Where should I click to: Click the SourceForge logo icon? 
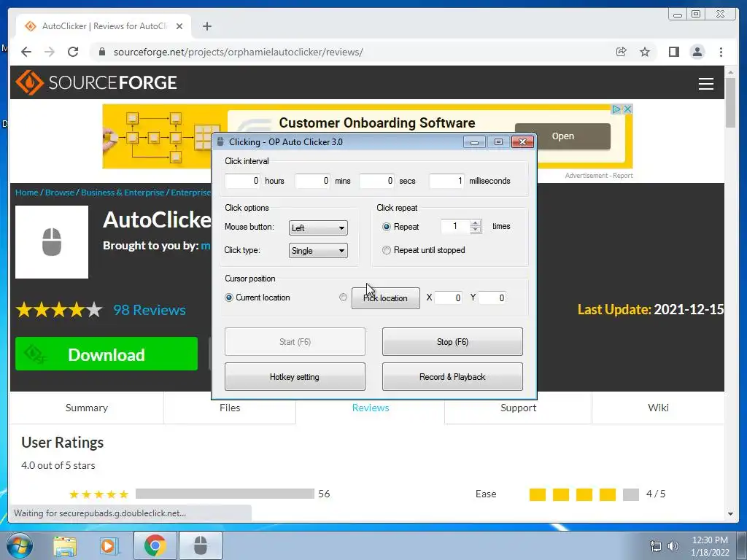[29, 82]
